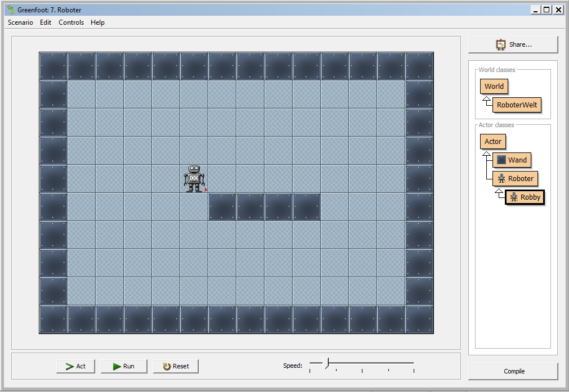
Task: Select the Robby subclass box
Action: [525, 197]
